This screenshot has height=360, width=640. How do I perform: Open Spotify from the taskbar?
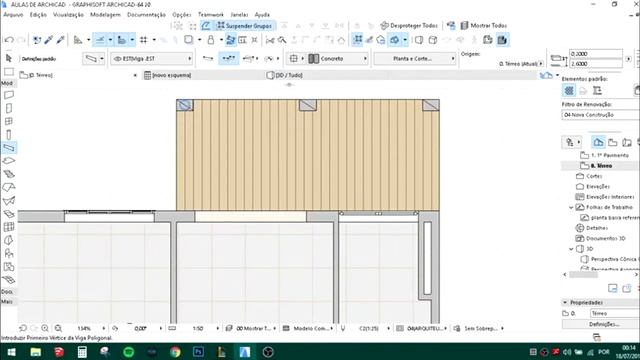pos(129,352)
